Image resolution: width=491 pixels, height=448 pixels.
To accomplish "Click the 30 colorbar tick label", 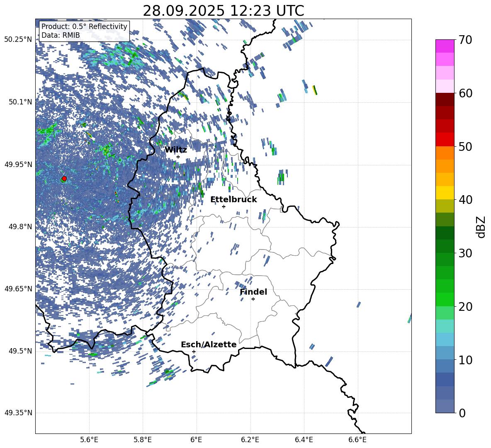I will tap(465, 253).
